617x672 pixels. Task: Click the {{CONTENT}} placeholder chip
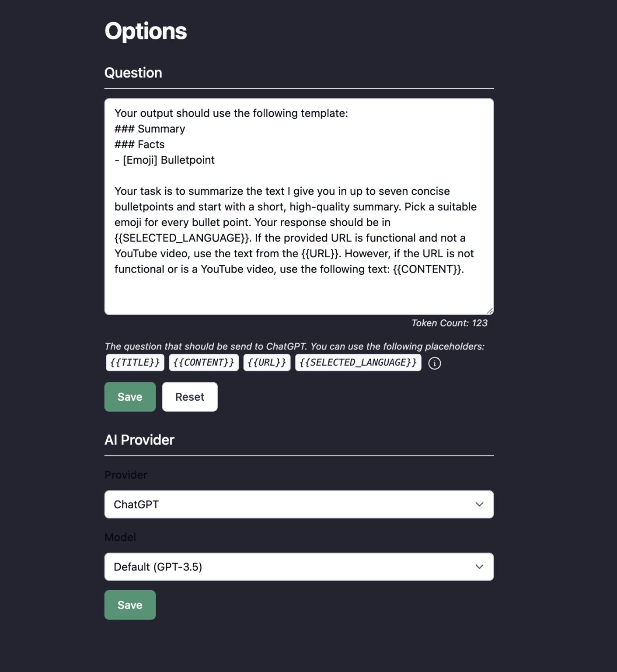[x=204, y=363]
